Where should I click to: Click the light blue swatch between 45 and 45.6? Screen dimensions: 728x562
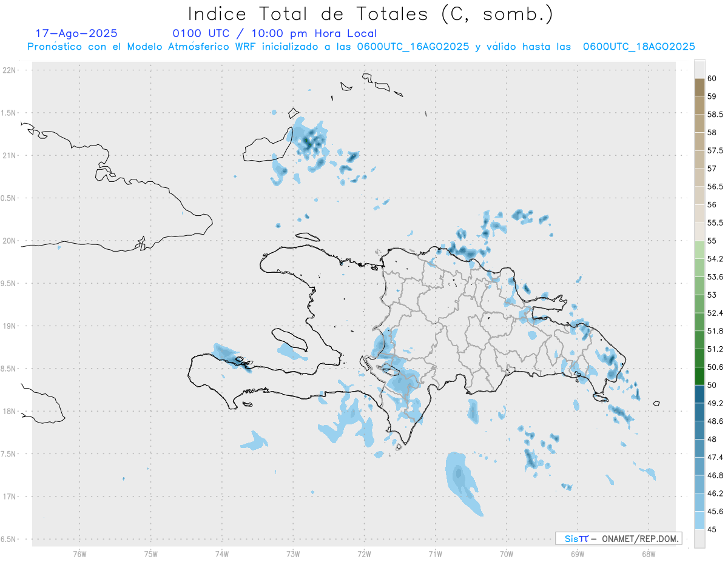pos(699,521)
